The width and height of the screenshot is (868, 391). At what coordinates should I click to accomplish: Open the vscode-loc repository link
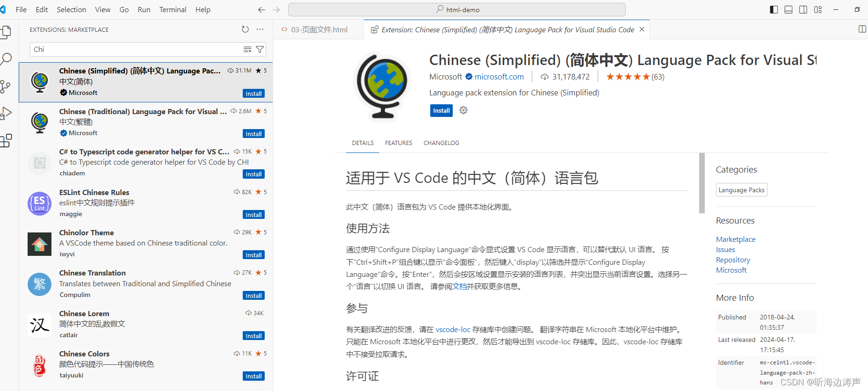pyautogui.click(x=453, y=330)
